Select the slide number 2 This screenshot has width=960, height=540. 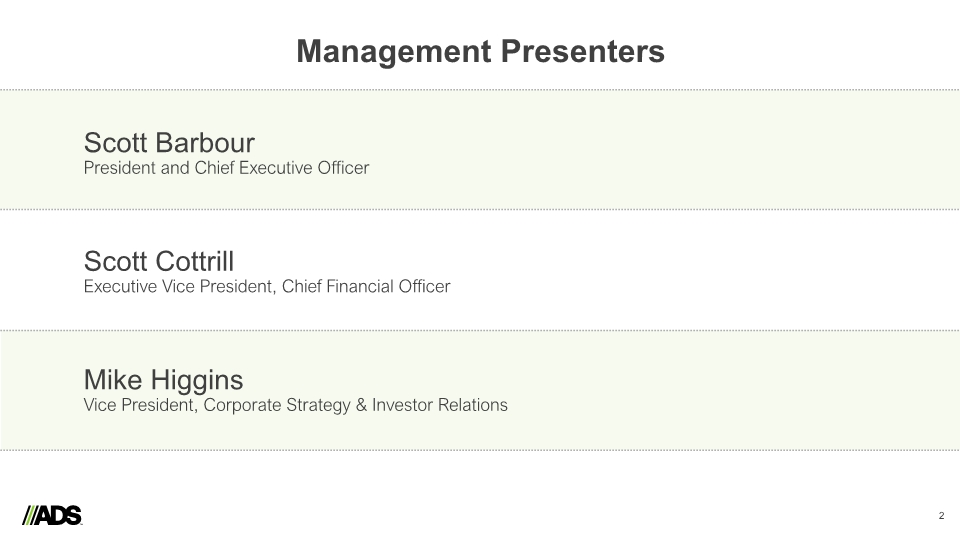click(x=941, y=516)
